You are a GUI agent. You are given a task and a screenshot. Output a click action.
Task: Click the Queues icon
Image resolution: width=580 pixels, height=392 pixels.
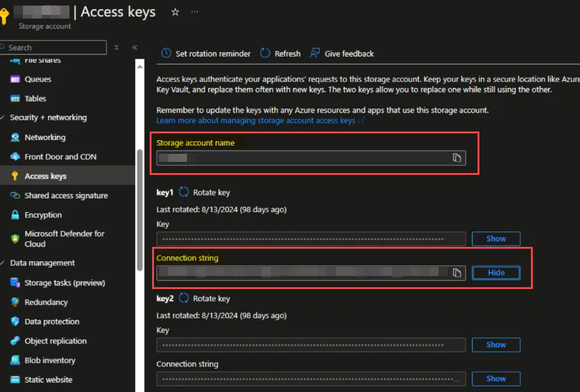coord(15,79)
